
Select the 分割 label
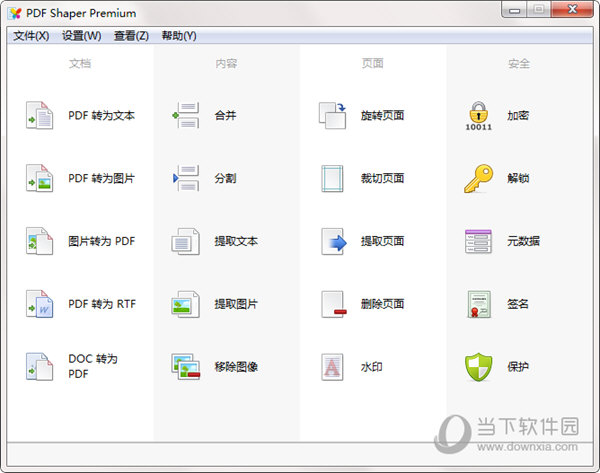point(225,178)
